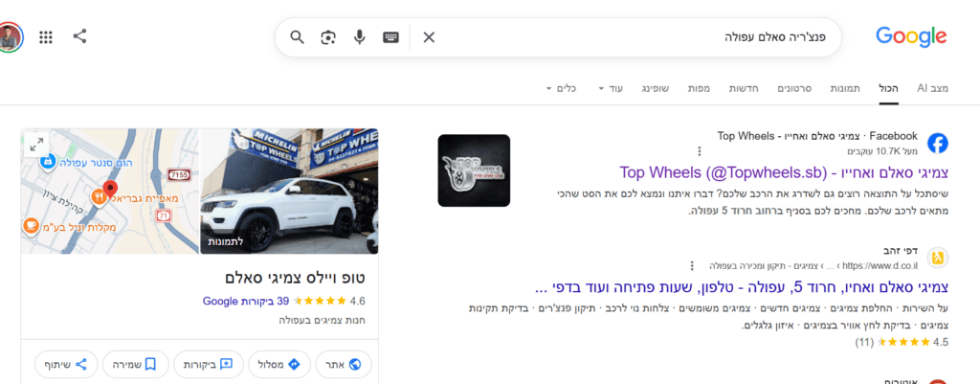
Task: Switch to the מפות maps tab
Action: click(699, 88)
